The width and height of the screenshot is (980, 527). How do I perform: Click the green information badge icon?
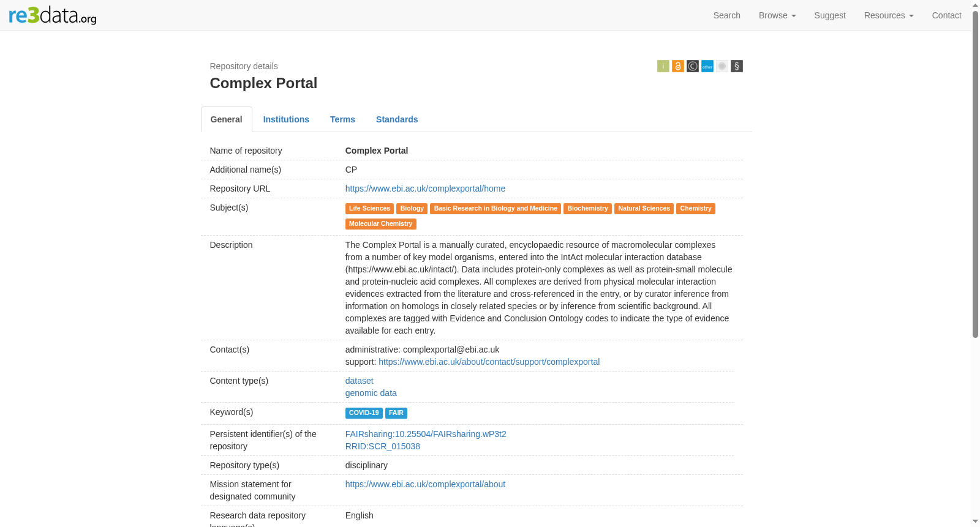[x=663, y=66]
